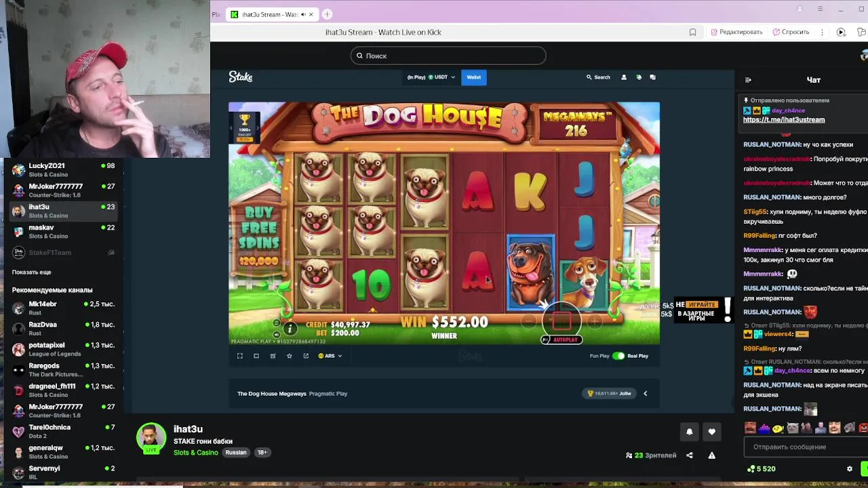The image size is (868, 488).
Task: Open browser hamburger menu in title bar
Action: [x=820, y=9]
